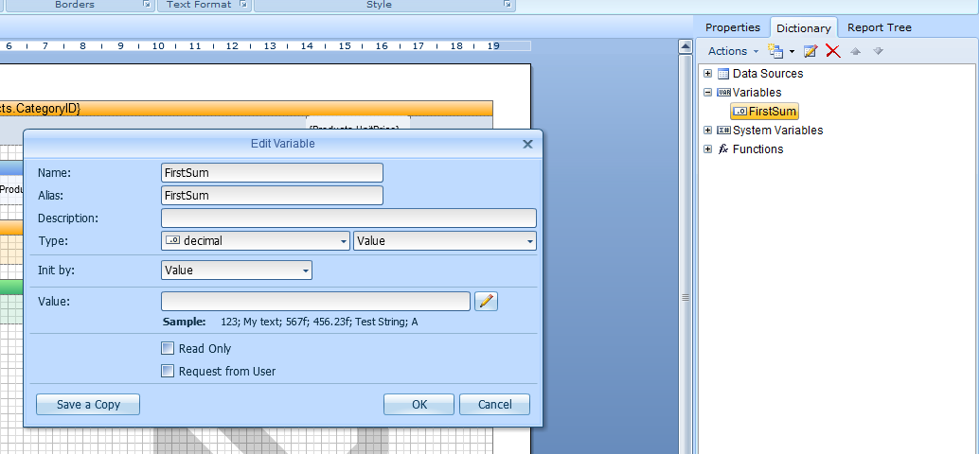Click the Functions tree label
Viewport: 980px width, 454px height.
tap(758, 149)
